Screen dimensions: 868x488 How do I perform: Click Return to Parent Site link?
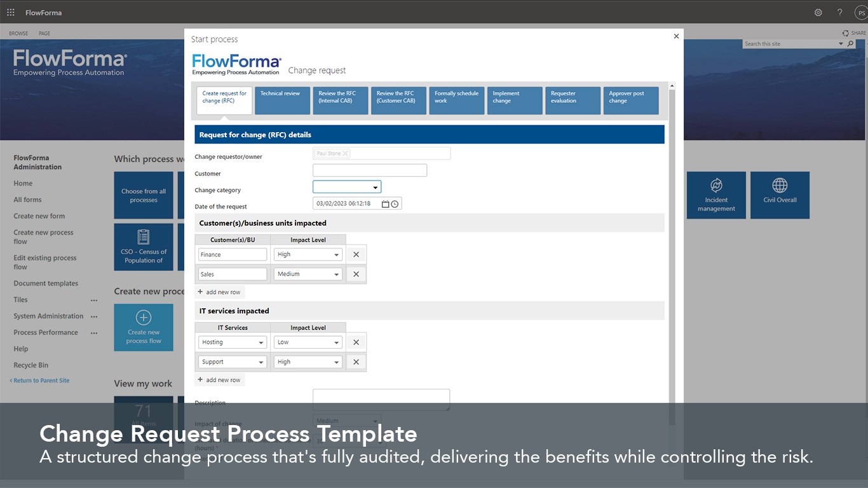[x=40, y=381]
